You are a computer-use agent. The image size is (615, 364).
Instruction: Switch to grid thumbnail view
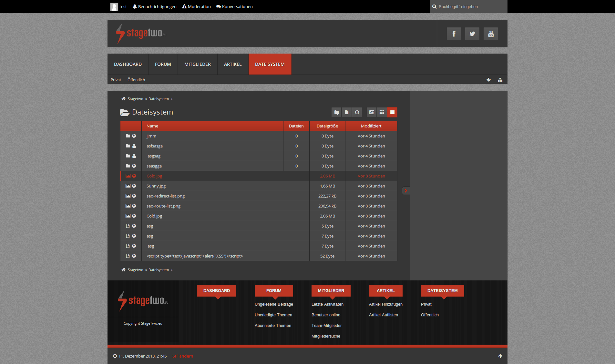(382, 112)
